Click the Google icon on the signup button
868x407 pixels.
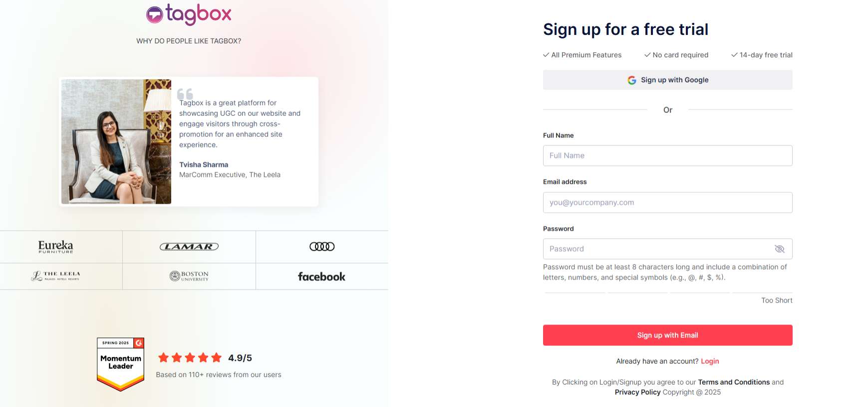(x=631, y=80)
